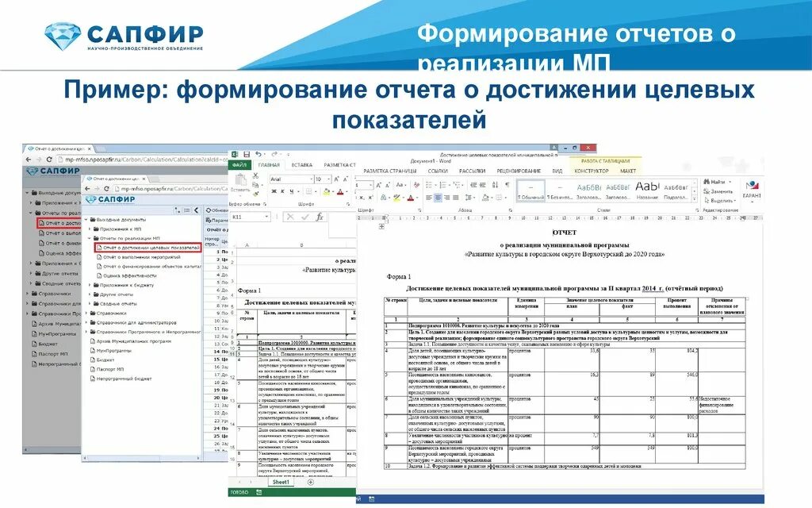Collapse Отчеты по реализации МП folder

[90, 238]
